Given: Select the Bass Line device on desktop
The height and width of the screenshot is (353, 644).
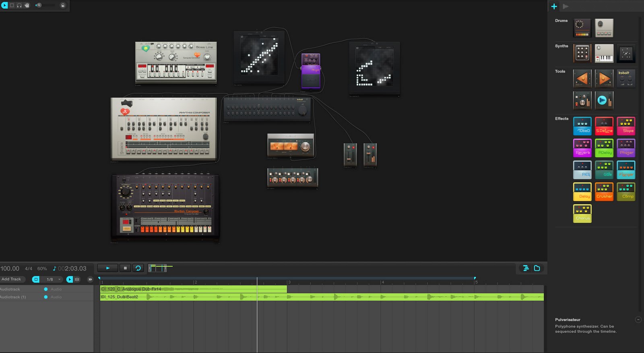Looking at the screenshot, I should pyautogui.click(x=176, y=62).
